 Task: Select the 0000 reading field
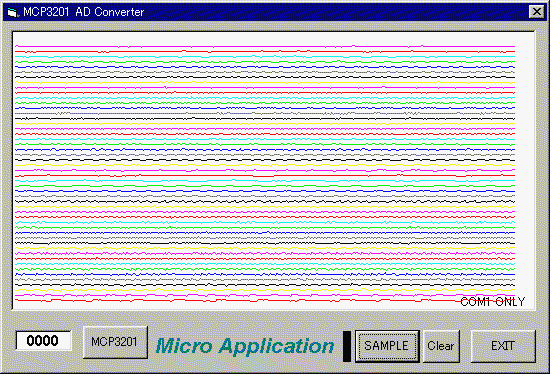tap(43, 341)
